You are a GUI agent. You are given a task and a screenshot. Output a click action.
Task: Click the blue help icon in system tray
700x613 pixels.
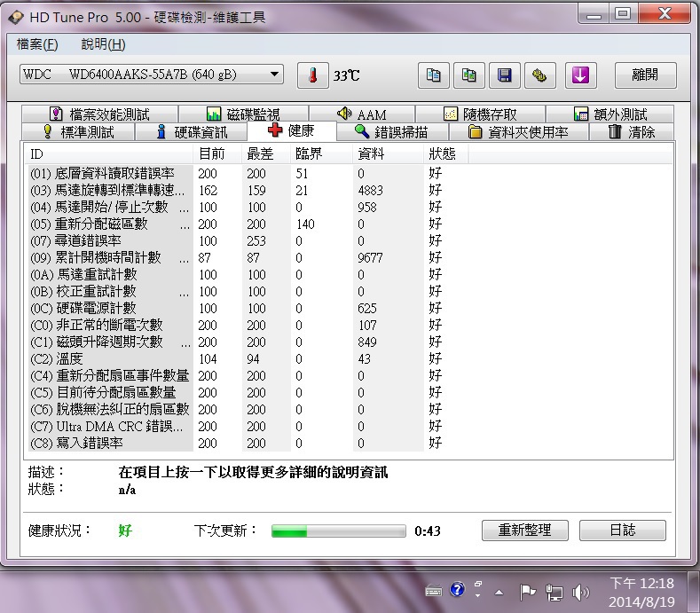[x=457, y=590]
